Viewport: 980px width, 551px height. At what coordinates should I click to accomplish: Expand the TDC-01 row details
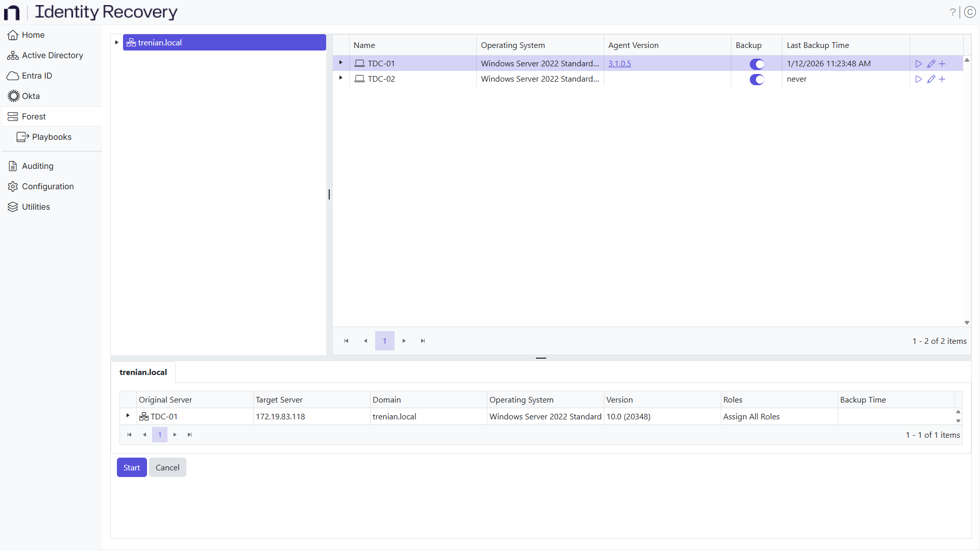click(340, 62)
